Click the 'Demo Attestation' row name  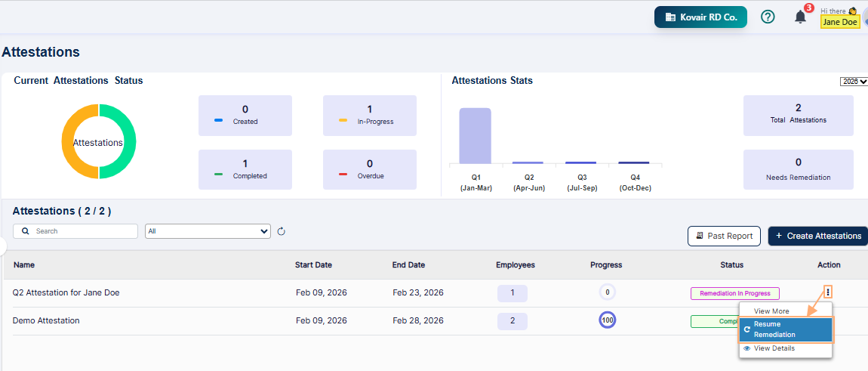(x=46, y=320)
